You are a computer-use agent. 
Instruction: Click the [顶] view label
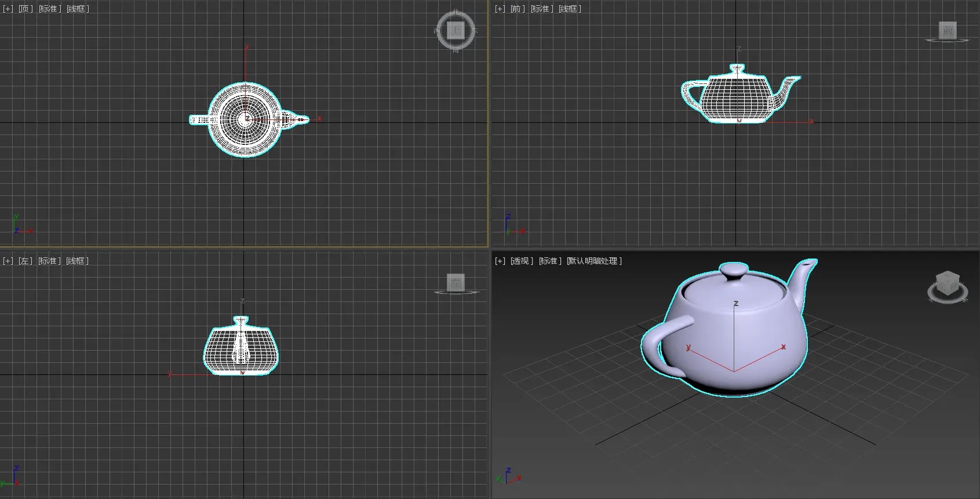pyautogui.click(x=25, y=9)
